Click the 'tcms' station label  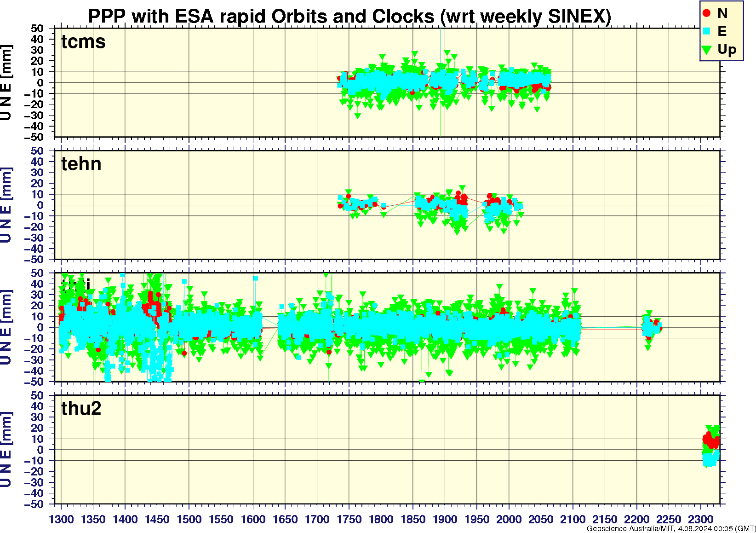coord(83,42)
